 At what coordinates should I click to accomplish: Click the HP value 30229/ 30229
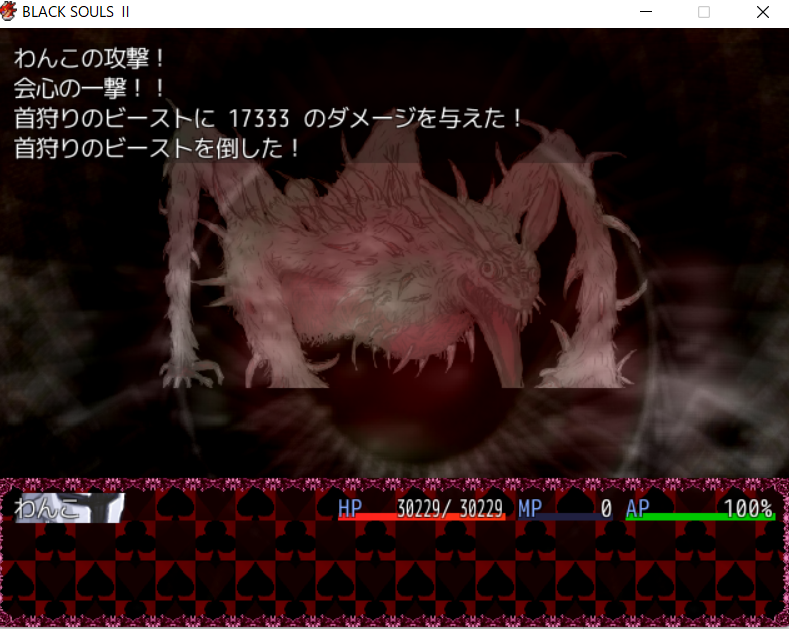[x=449, y=508]
